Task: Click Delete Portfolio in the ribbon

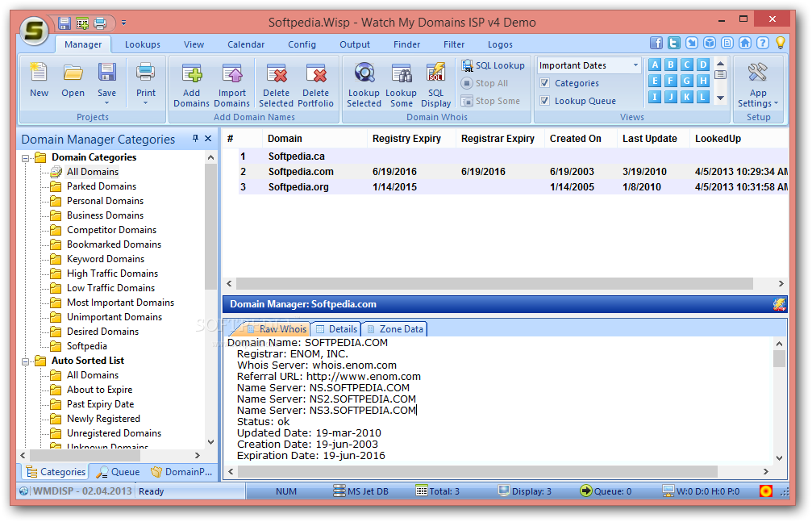Action: coord(316,85)
